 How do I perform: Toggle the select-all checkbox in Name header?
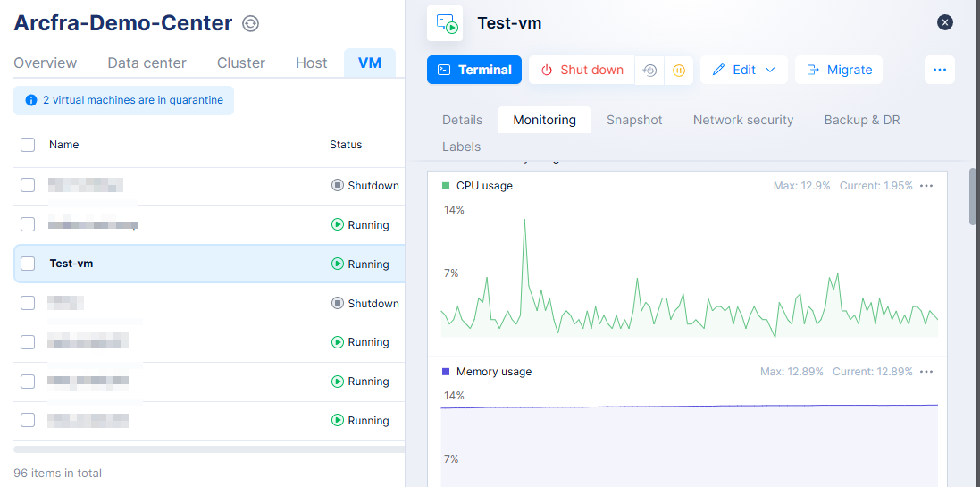pos(28,145)
